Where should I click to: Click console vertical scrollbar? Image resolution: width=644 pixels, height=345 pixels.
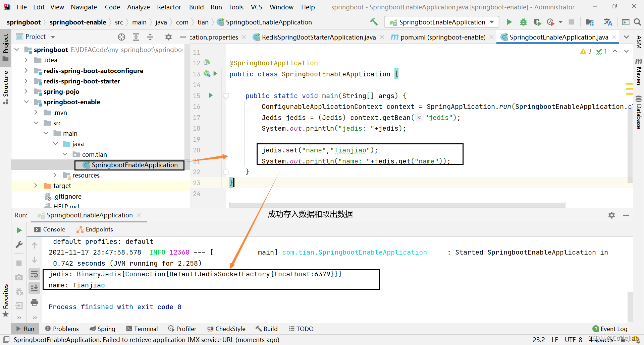(x=630, y=306)
